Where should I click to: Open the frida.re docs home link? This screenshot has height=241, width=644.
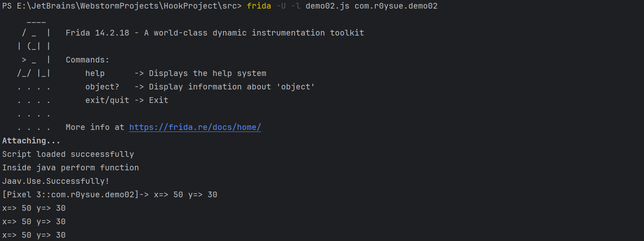[x=195, y=127]
